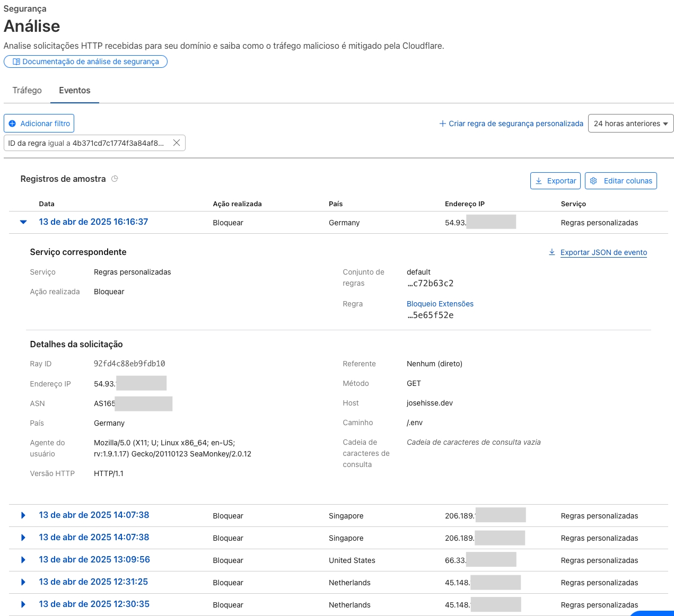Screen dimensions: 674x616
Task: Switch to the Tráfego tab
Action: pos(27,90)
